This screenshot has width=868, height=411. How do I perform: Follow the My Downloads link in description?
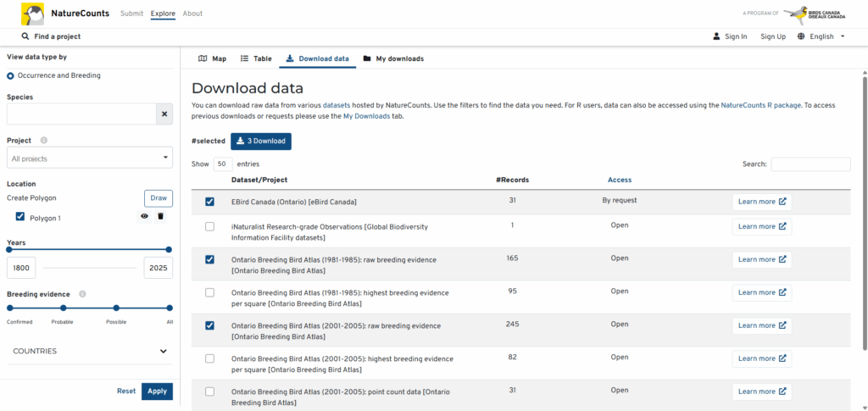[x=366, y=116]
